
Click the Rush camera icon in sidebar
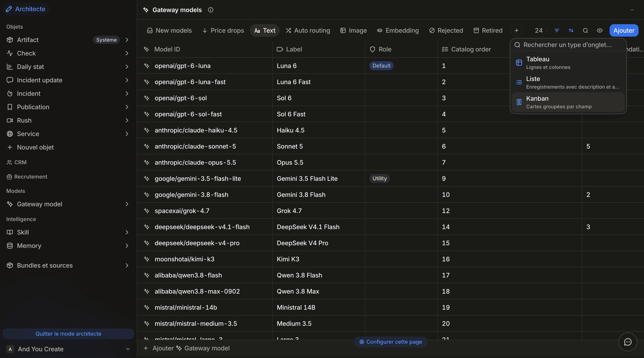click(x=10, y=120)
